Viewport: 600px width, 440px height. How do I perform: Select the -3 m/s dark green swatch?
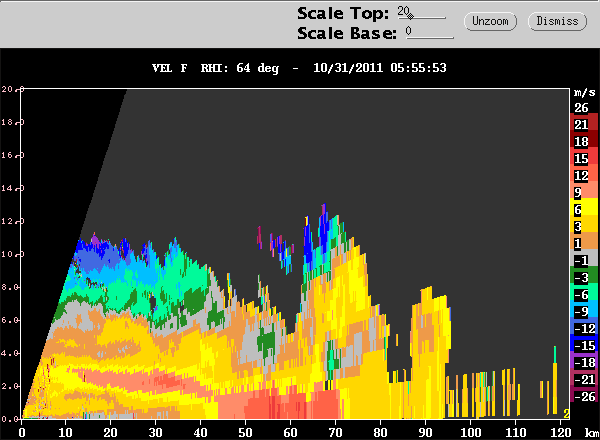pos(584,277)
